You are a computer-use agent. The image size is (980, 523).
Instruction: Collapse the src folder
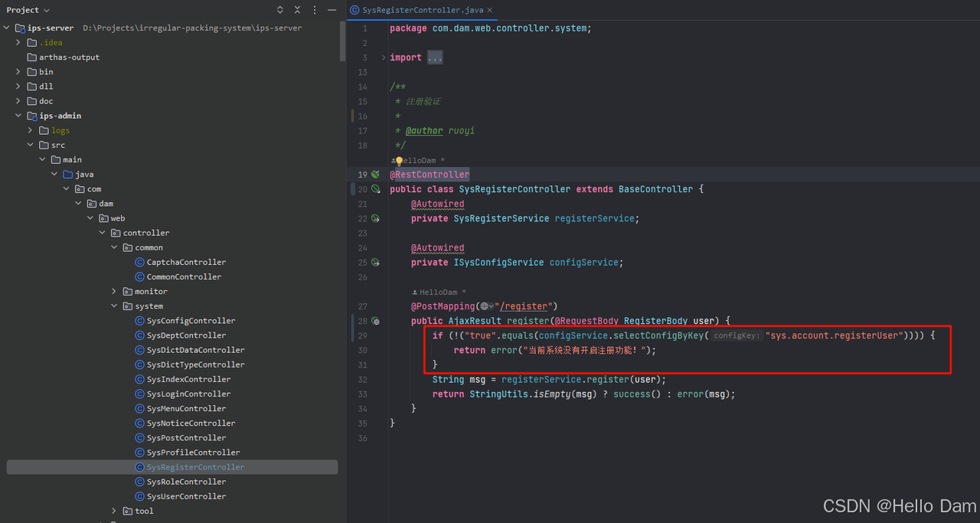tap(31, 145)
